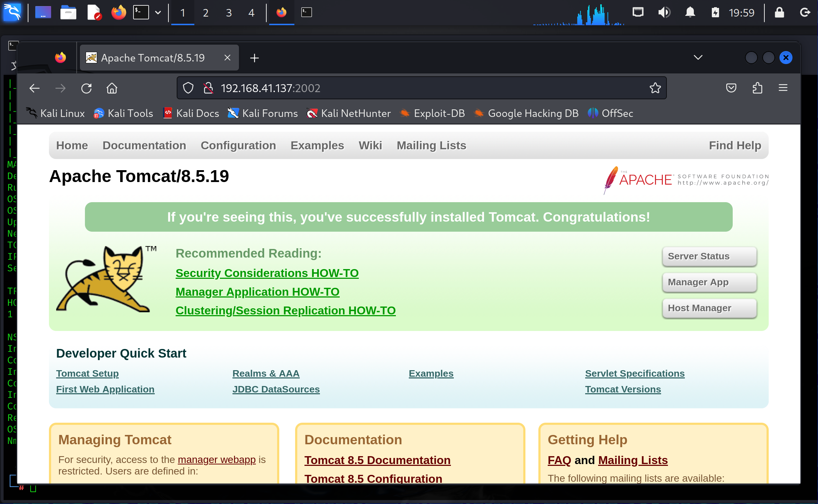Switch to the Examples section in Tomcat navbar
818x504 pixels.
point(317,145)
